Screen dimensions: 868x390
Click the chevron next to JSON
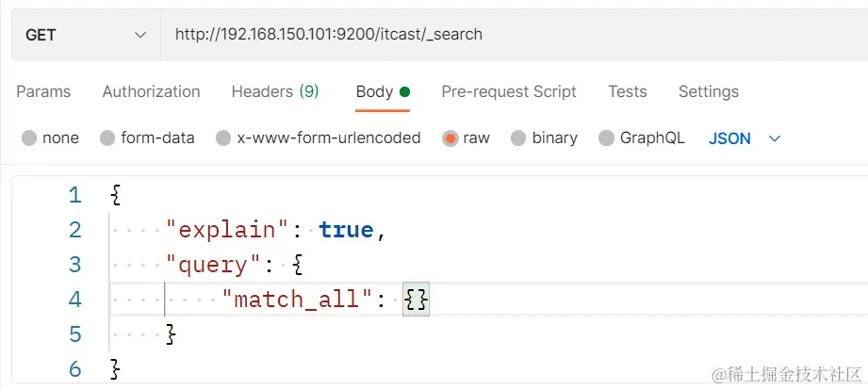click(x=775, y=138)
